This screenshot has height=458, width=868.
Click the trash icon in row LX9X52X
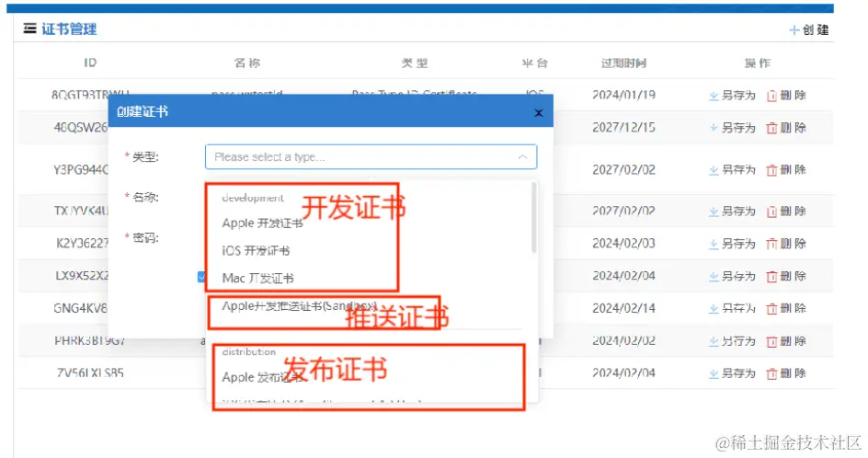click(771, 276)
